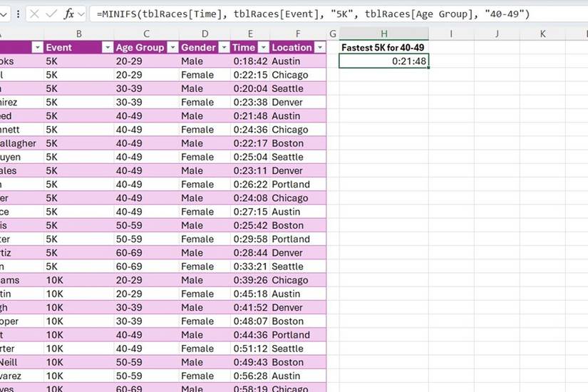588x392 pixels.
Task: Click the formula bar Cancel (X) icon
Action: (x=34, y=14)
